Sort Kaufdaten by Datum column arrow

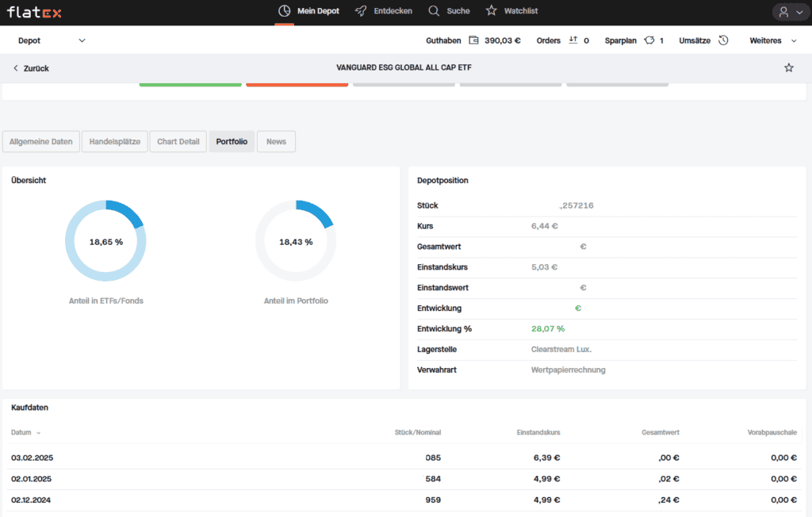click(38, 433)
